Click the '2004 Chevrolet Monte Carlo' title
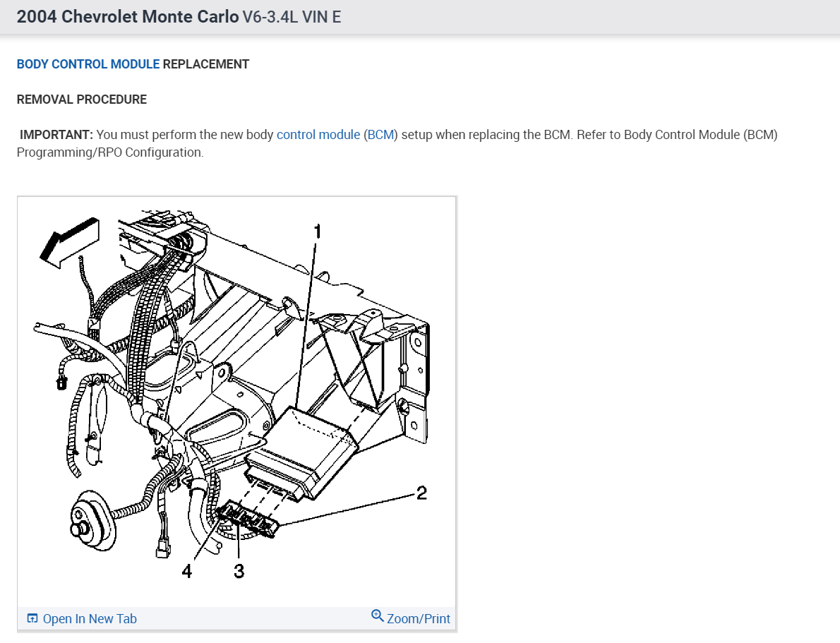Viewport: 840px width, 643px height. click(128, 17)
